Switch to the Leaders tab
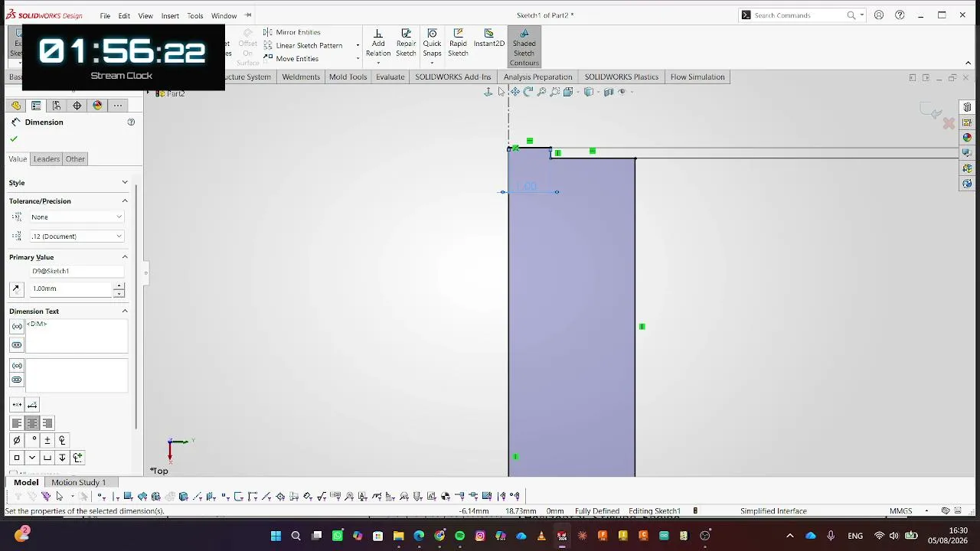The width and height of the screenshot is (980, 551). click(46, 158)
